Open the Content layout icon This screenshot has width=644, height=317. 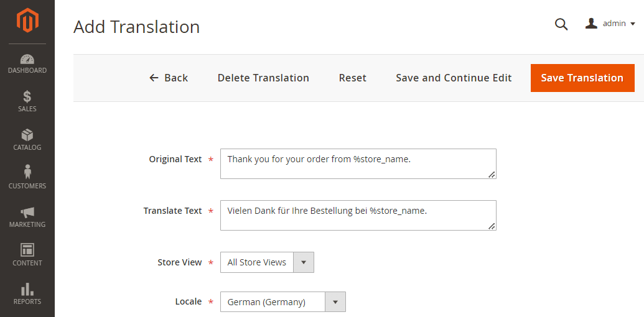[27, 250]
